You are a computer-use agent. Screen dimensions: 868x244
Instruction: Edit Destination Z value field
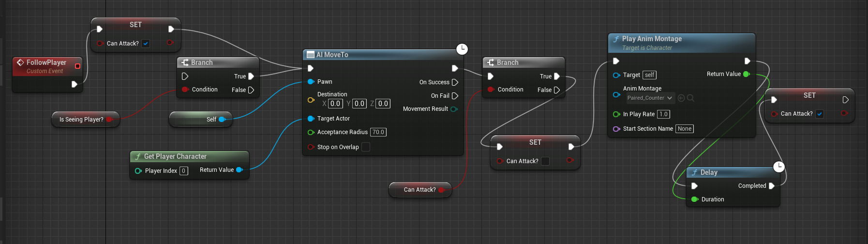[x=383, y=104]
